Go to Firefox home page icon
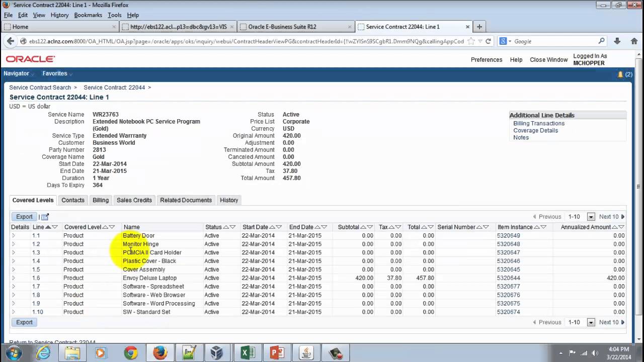The image size is (644, 362). pyautogui.click(x=634, y=41)
